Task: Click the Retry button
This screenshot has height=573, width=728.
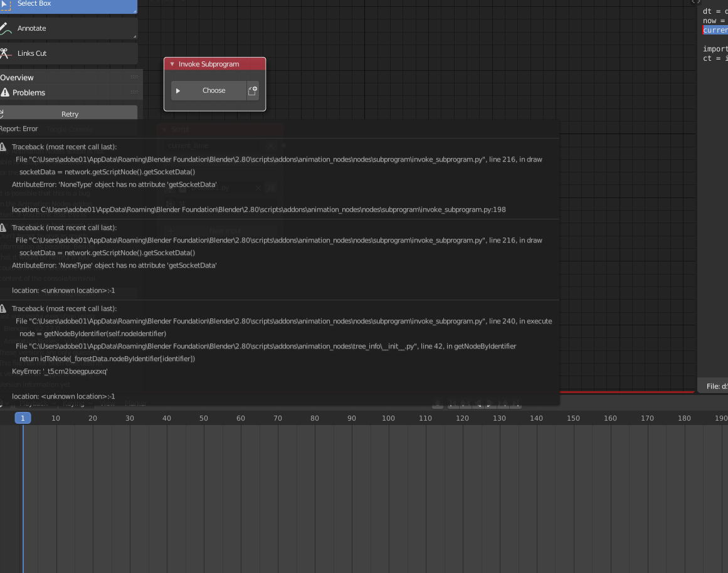Action: [70, 112]
